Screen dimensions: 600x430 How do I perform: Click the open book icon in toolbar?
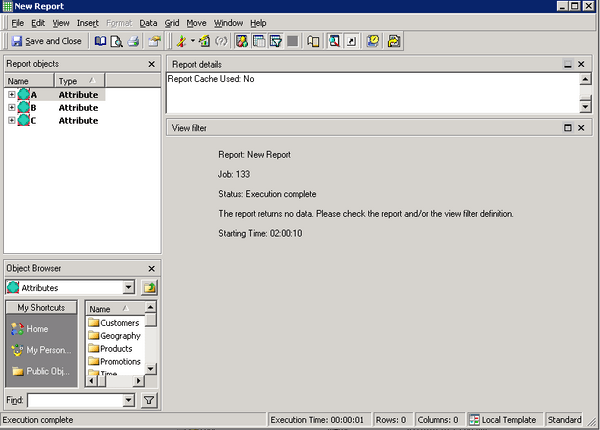coord(100,41)
